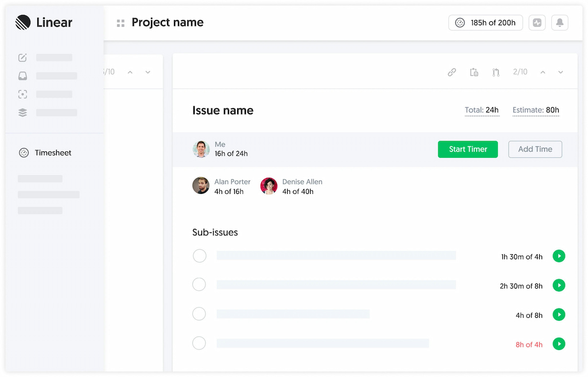Click the down chevron in the left panel header
588x377 pixels.
click(x=148, y=72)
